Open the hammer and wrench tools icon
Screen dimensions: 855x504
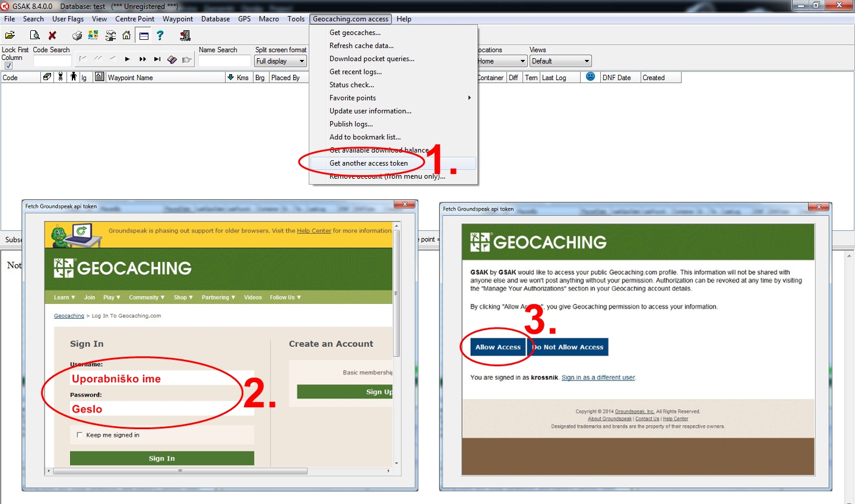110,36
